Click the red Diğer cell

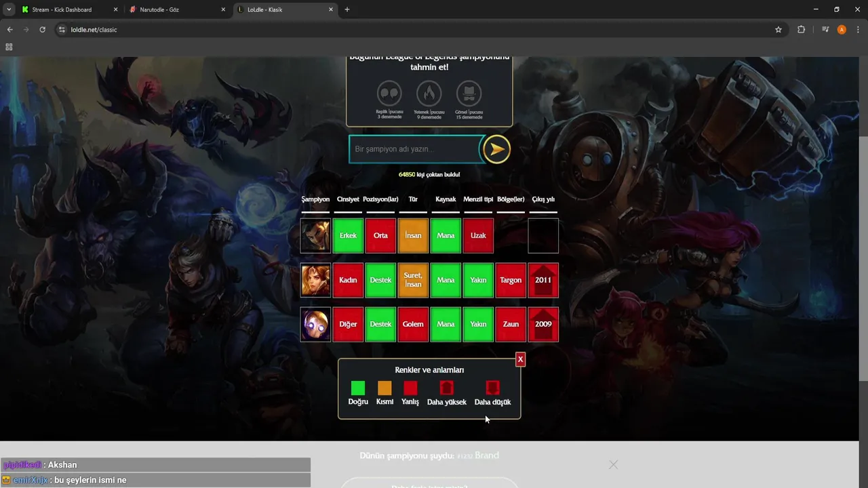click(x=348, y=324)
